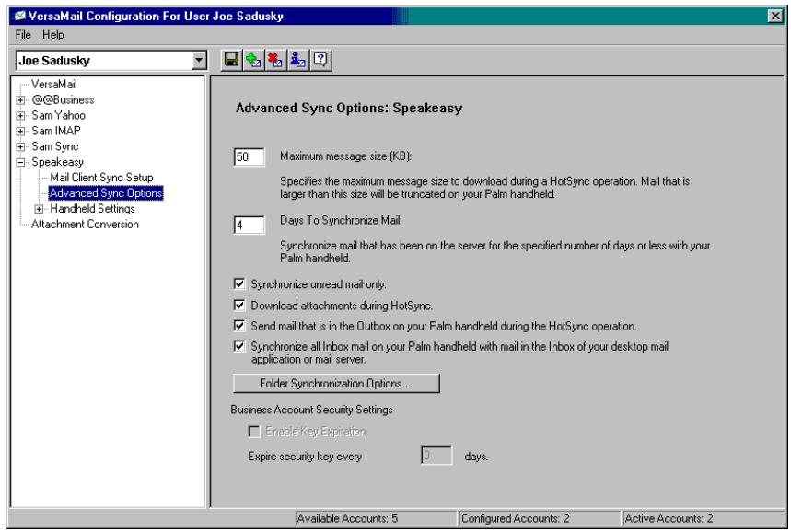Select the Sam Sync tree item

55,146
